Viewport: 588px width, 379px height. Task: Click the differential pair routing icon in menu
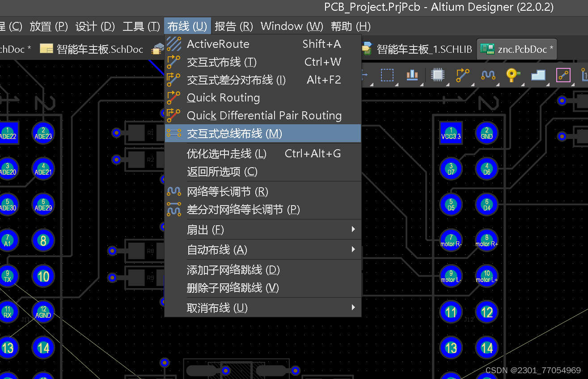coord(174,80)
